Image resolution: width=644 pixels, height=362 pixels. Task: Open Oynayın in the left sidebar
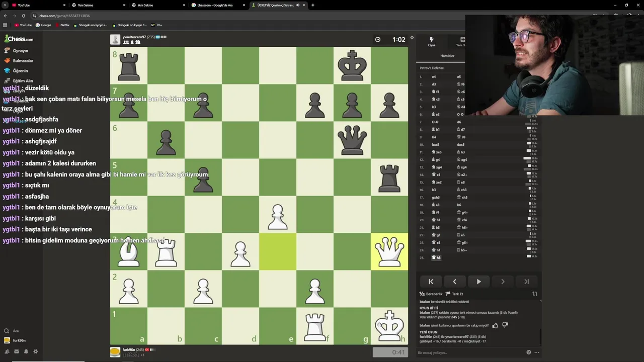coord(16,51)
